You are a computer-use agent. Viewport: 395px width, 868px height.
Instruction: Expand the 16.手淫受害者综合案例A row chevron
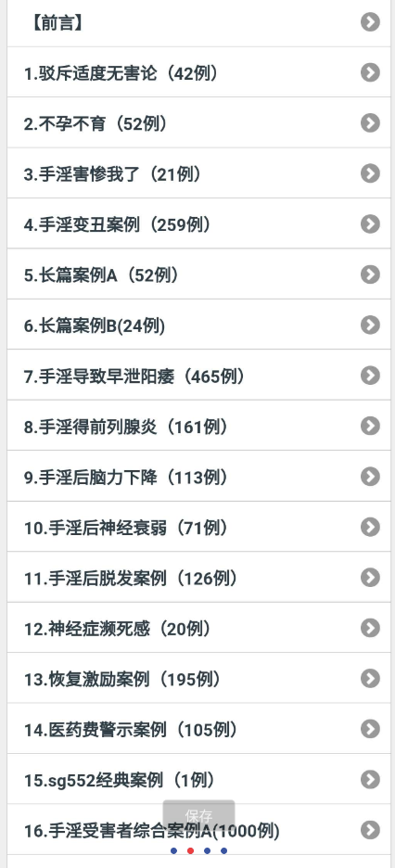coord(370,830)
